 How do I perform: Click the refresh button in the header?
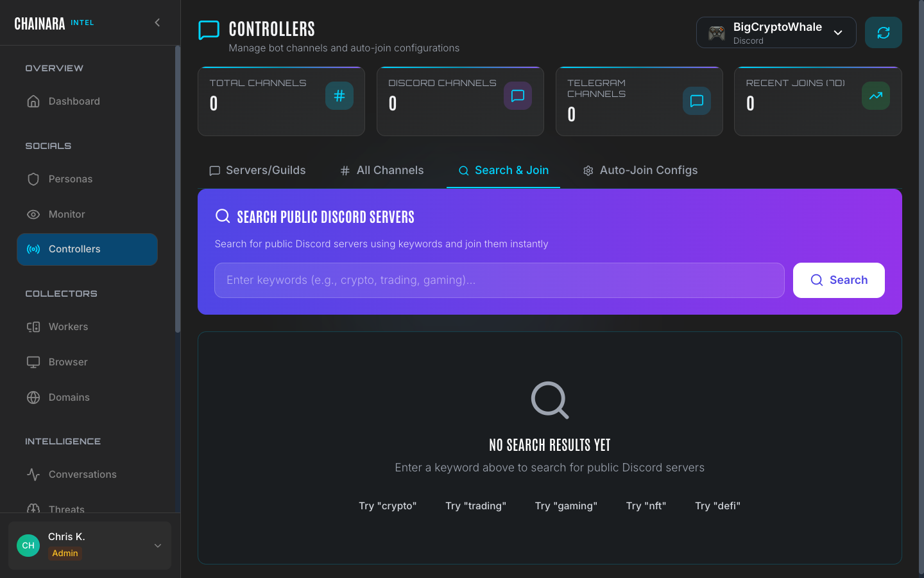pyautogui.click(x=884, y=33)
